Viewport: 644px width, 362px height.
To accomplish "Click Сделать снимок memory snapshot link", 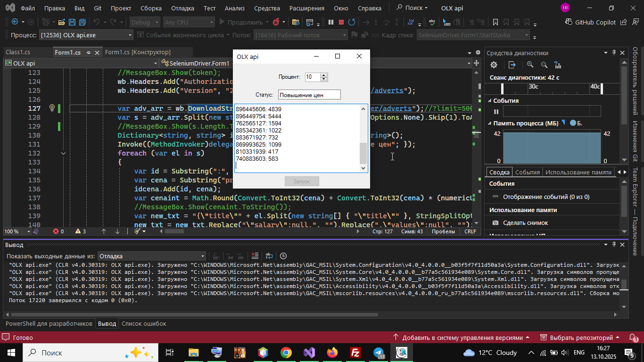I will (x=525, y=222).
